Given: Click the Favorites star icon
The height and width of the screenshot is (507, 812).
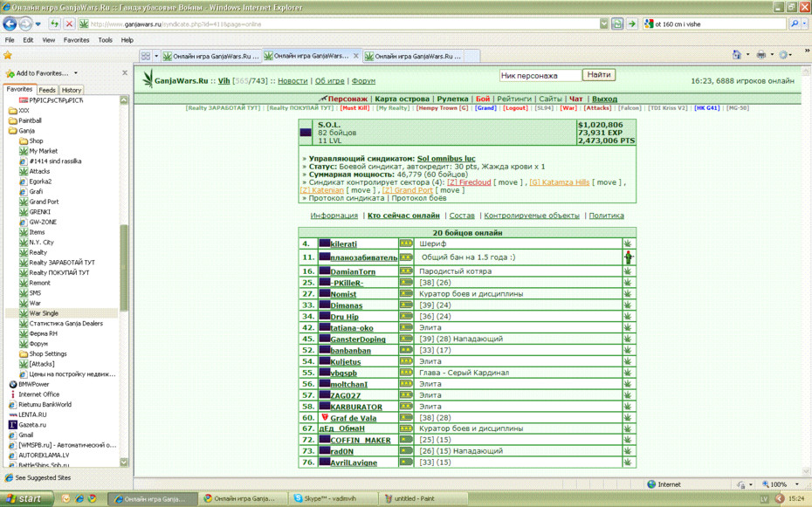Looking at the screenshot, I should pyautogui.click(x=8, y=55).
